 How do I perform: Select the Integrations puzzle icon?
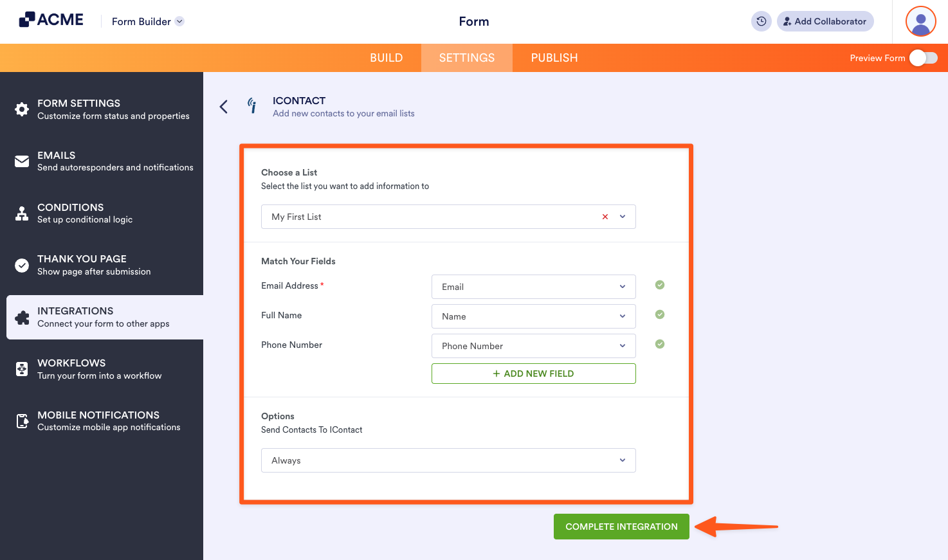tap(23, 316)
